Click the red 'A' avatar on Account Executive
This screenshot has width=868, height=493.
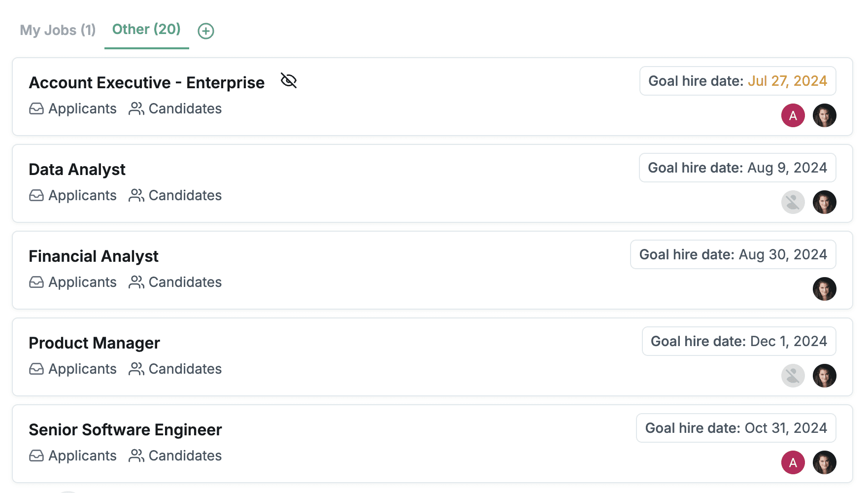coord(793,115)
